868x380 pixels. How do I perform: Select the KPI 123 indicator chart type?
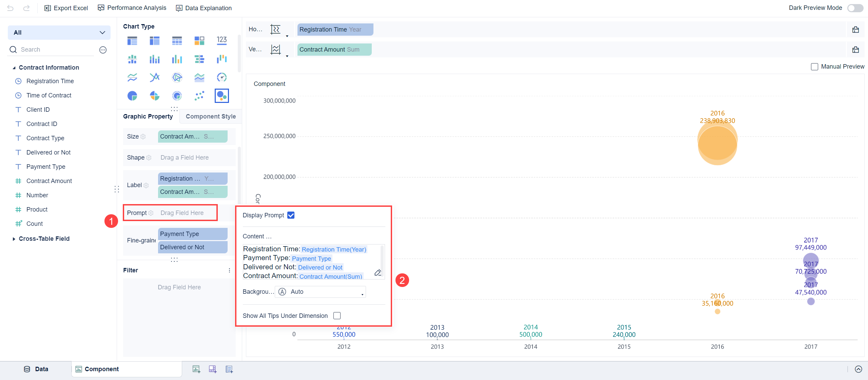(221, 40)
